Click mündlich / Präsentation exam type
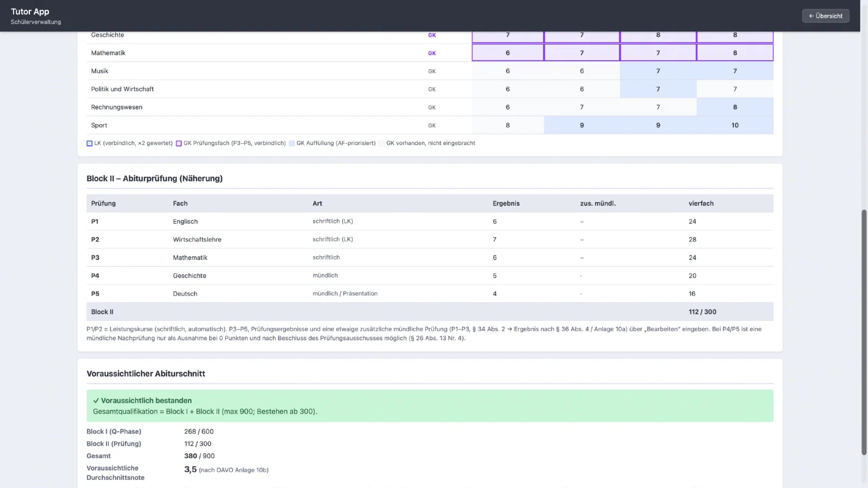The height and width of the screenshot is (488, 868). [345, 293]
